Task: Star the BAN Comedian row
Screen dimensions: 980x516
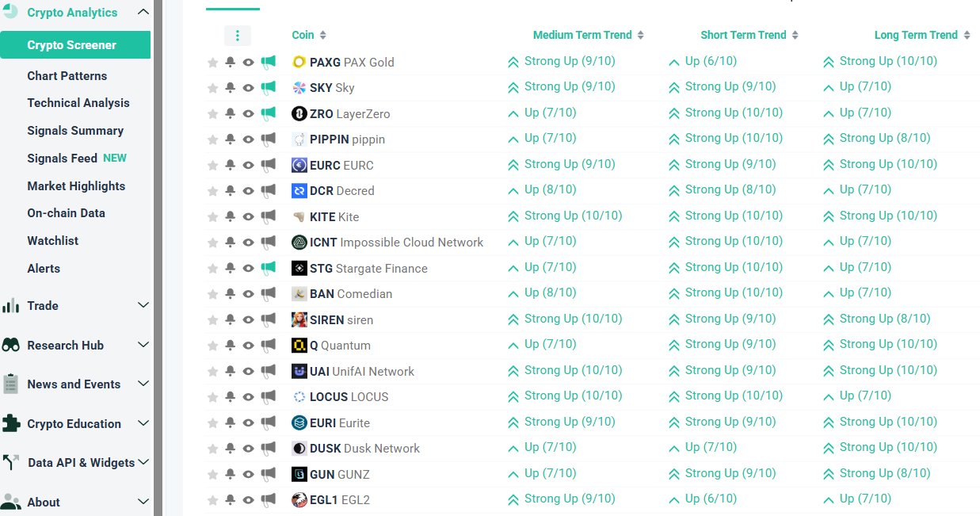Action: (x=212, y=294)
